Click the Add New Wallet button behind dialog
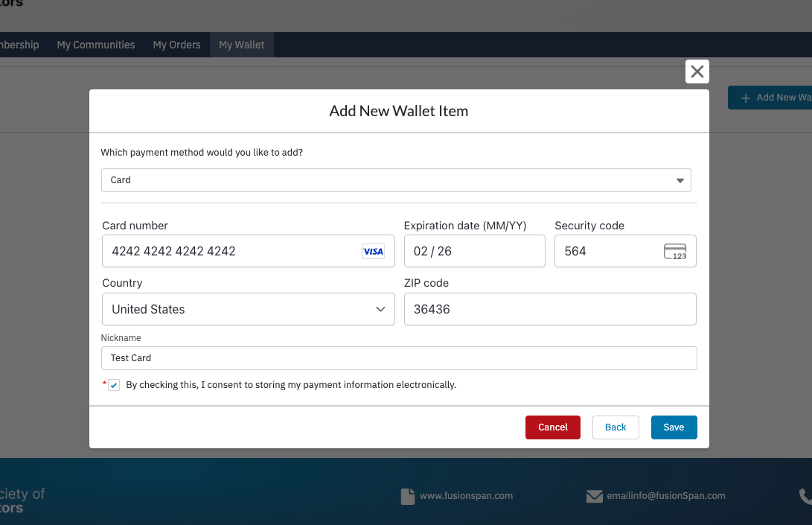Screen dimensions: 812x525 pos(770,98)
